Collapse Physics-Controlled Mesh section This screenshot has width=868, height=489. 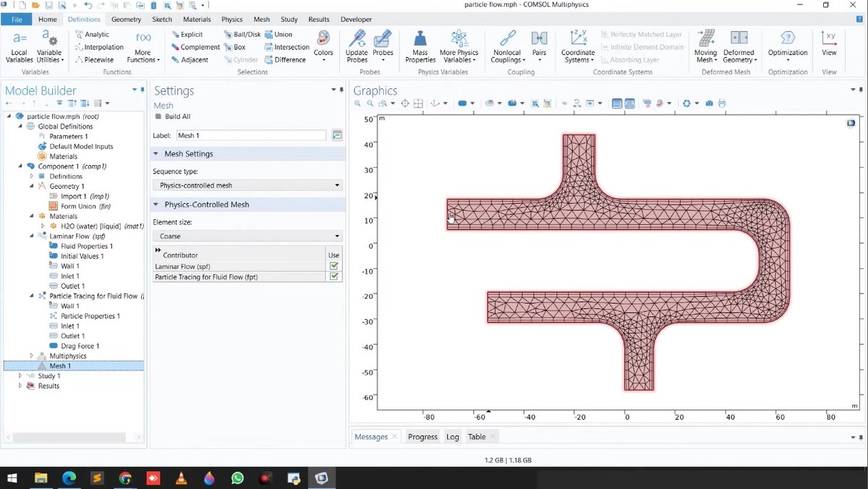click(x=156, y=205)
